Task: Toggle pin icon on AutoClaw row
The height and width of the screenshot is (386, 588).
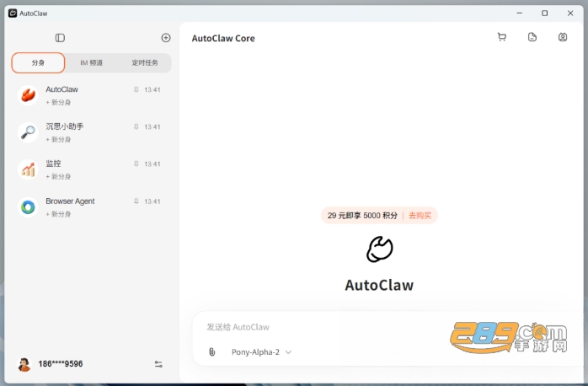Action: coord(136,89)
